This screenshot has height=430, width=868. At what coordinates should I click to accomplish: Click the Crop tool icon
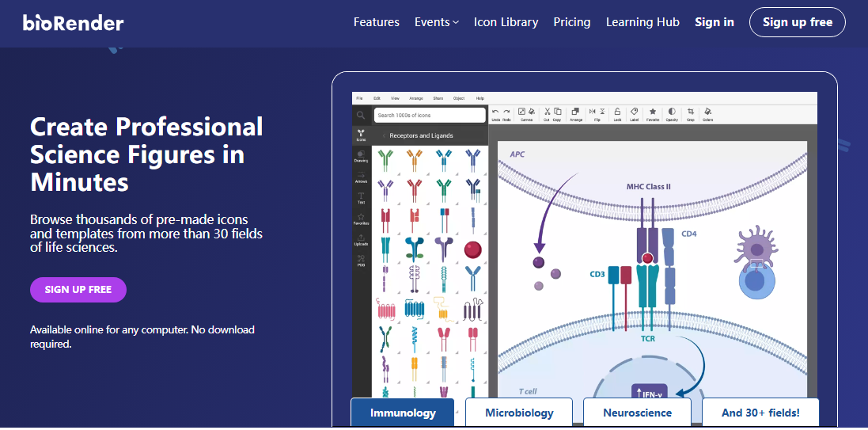pos(690,112)
